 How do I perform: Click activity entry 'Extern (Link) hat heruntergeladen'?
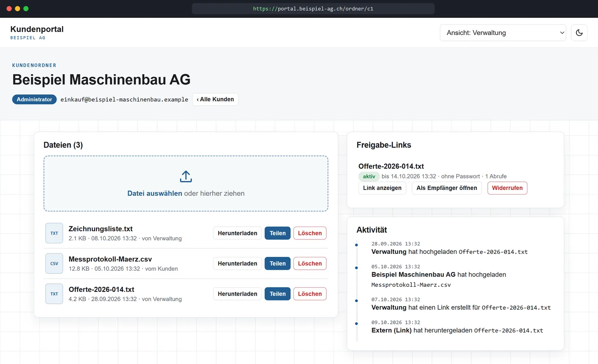(457, 326)
